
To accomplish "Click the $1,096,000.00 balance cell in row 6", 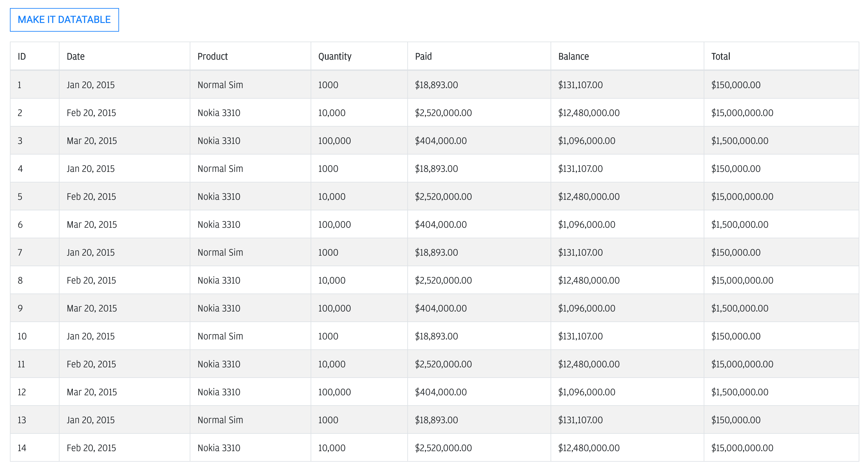I will point(627,225).
